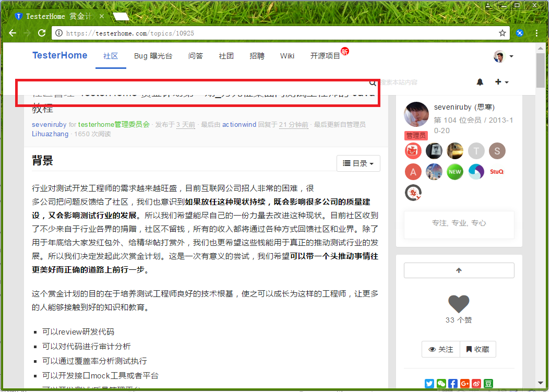
Task: Open the testerhome管理委员会 node link
Action: (114, 124)
